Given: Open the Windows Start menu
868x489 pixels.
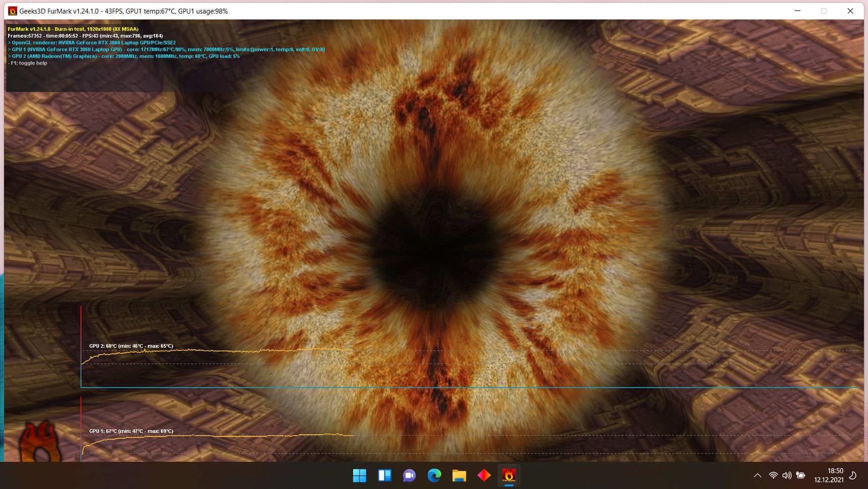Looking at the screenshot, I should pyautogui.click(x=359, y=475).
